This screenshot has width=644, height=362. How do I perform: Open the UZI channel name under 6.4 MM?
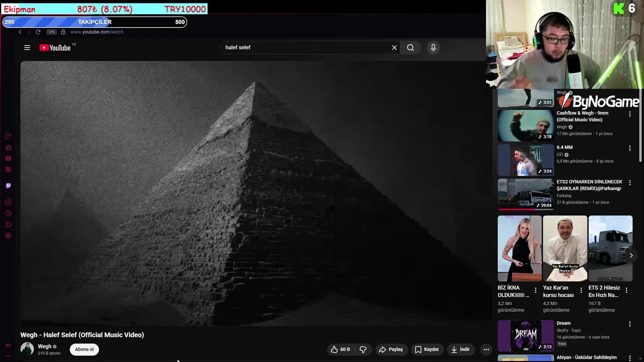click(x=559, y=155)
